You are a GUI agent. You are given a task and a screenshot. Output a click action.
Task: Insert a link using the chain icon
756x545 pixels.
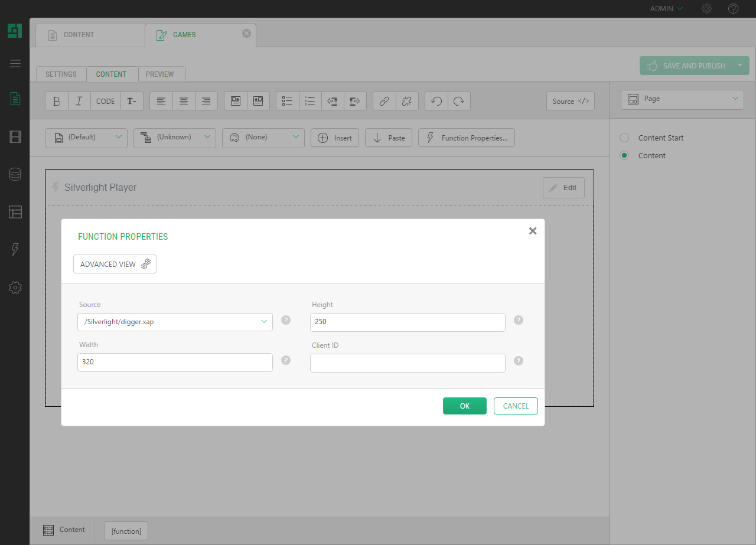click(384, 101)
